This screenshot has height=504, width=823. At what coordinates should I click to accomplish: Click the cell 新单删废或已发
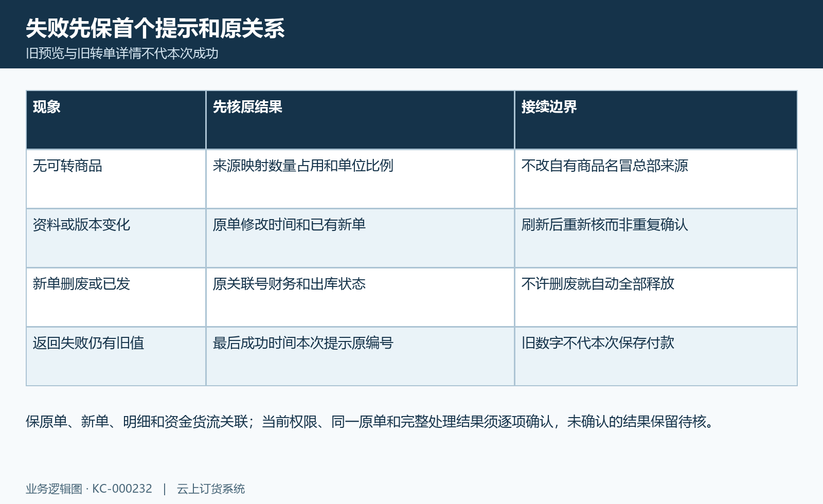tap(116, 297)
